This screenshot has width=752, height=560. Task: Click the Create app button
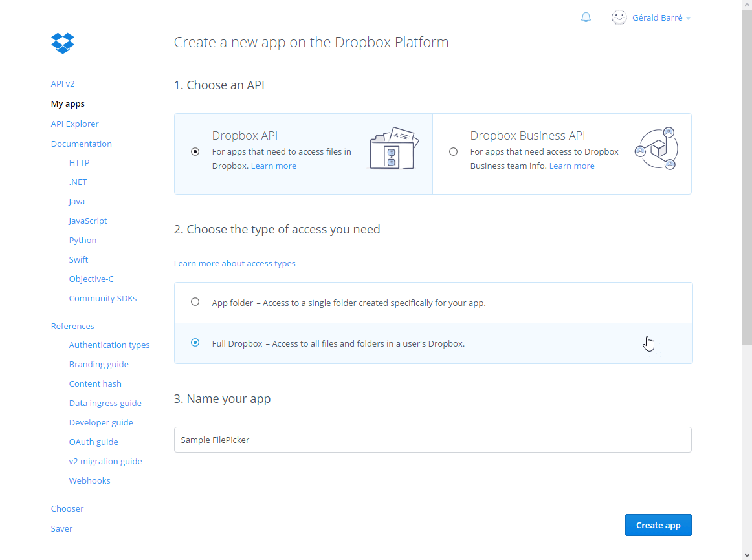coord(658,525)
